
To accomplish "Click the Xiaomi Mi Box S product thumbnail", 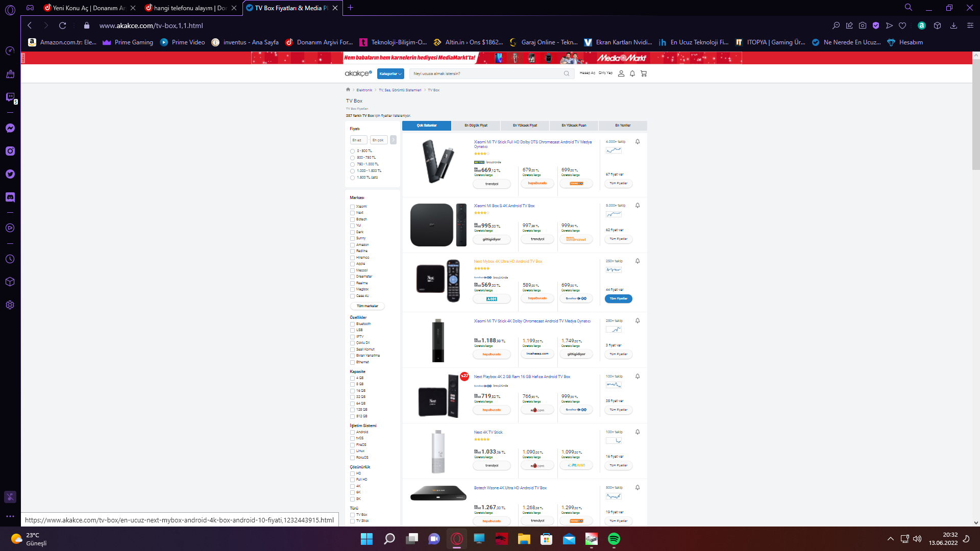I will 438,225.
